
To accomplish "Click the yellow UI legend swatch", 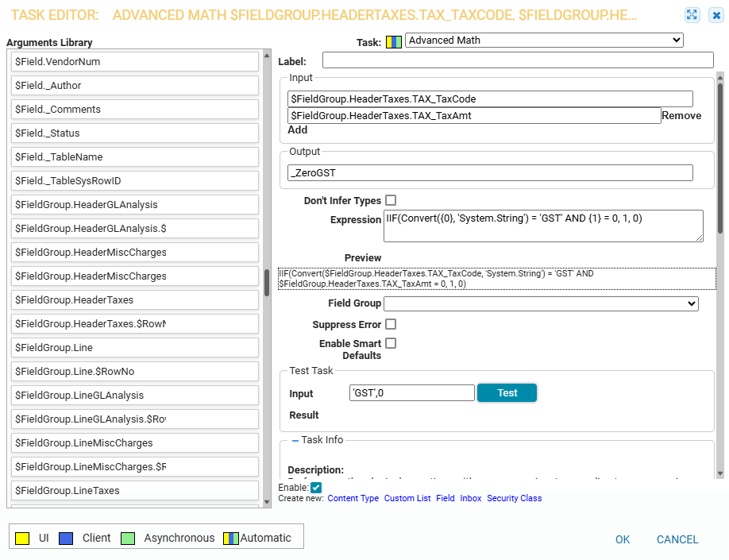I will coord(22,538).
